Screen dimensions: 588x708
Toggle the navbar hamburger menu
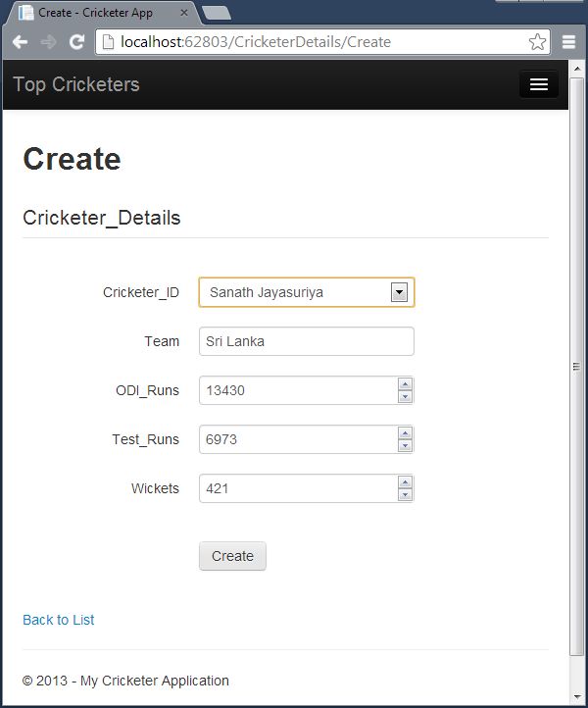(x=538, y=84)
